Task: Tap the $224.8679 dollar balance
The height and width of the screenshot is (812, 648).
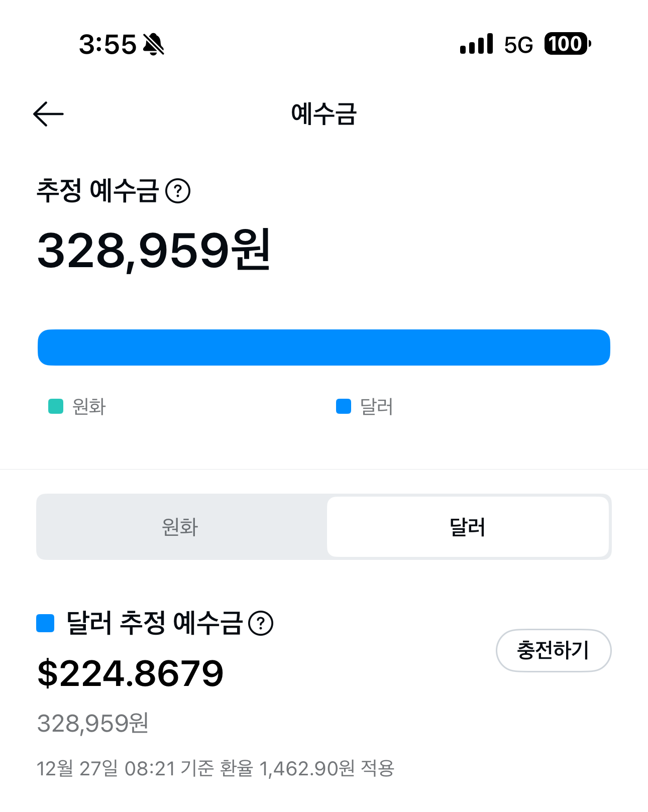Action: click(131, 673)
